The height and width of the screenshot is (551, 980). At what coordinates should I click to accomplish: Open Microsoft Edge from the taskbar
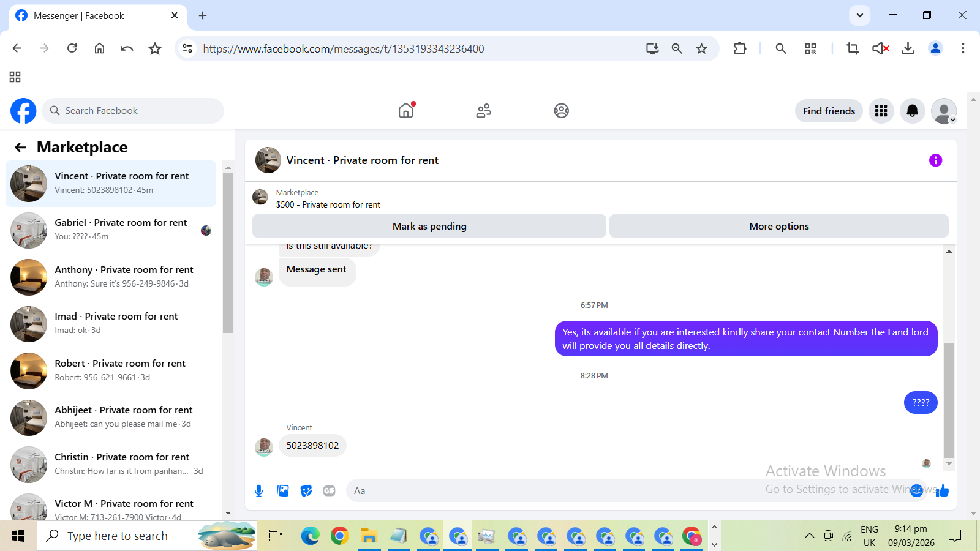point(311,536)
